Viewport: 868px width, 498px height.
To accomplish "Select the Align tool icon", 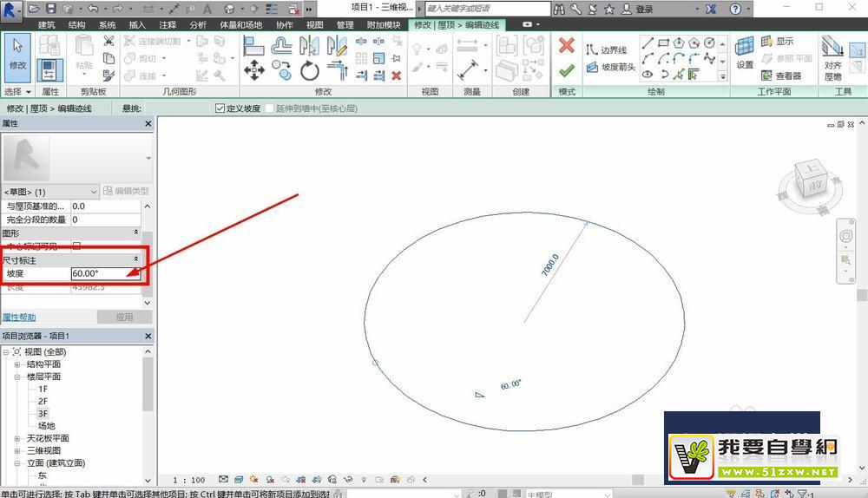I will point(253,45).
